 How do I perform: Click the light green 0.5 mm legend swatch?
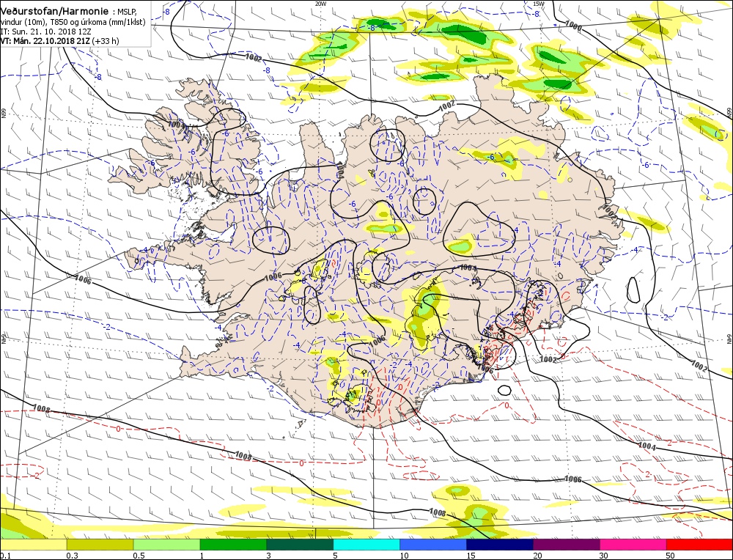(167, 545)
